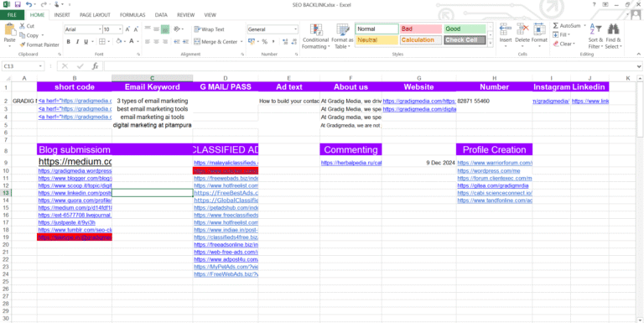Expand the formula bar chevron
This screenshot has height=323, width=644.
pyautogui.click(x=639, y=66)
